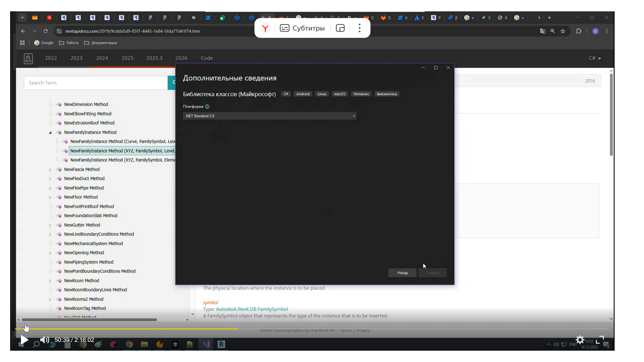
Task: Enter fullscreen video mode
Action: (x=600, y=340)
